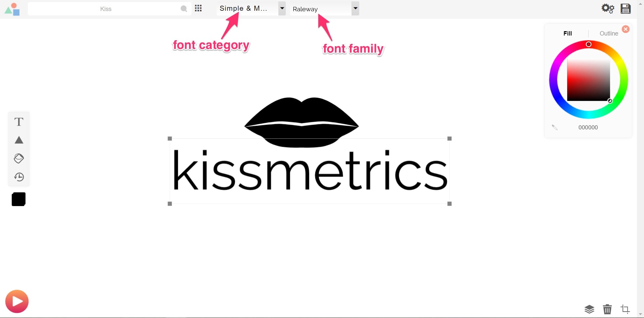
Task: Switch to the Outline tab
Action: [609, 33]
